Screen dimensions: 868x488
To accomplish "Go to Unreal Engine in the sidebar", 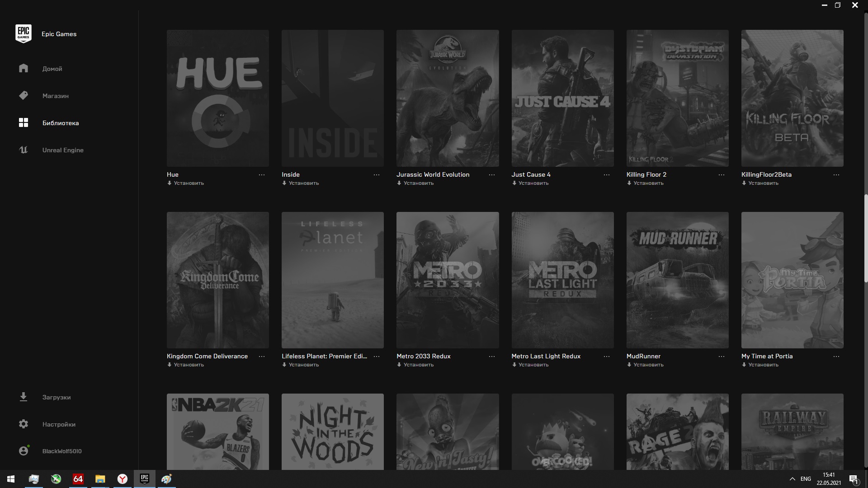I will click(63, 150).
